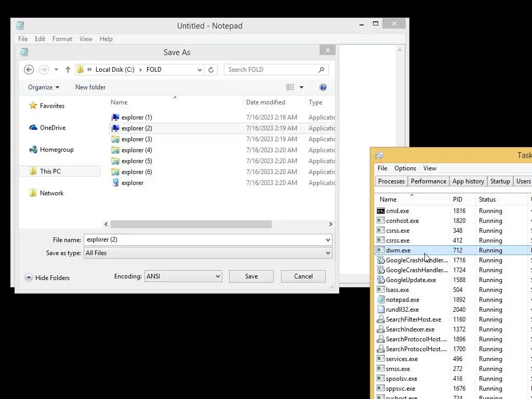Sort Task Manager by Status column
This screenshot has width=532, height=399.
tap(487, 199)
